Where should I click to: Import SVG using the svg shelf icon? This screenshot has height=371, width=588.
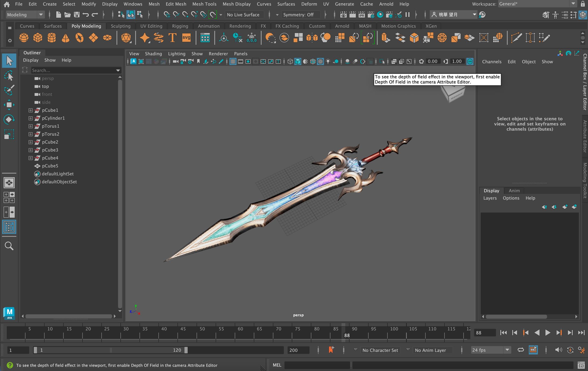point(186,38)
